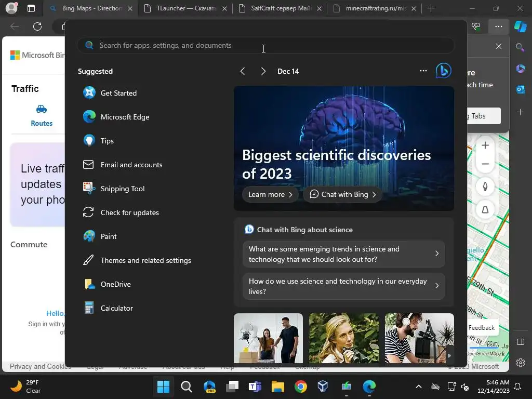Open the Tips app
This screenshot has height=399, width=532.
click(x=98, y=141)
